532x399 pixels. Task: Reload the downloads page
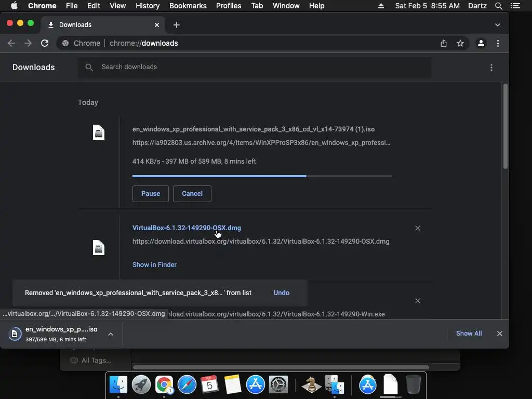(45, 43)
